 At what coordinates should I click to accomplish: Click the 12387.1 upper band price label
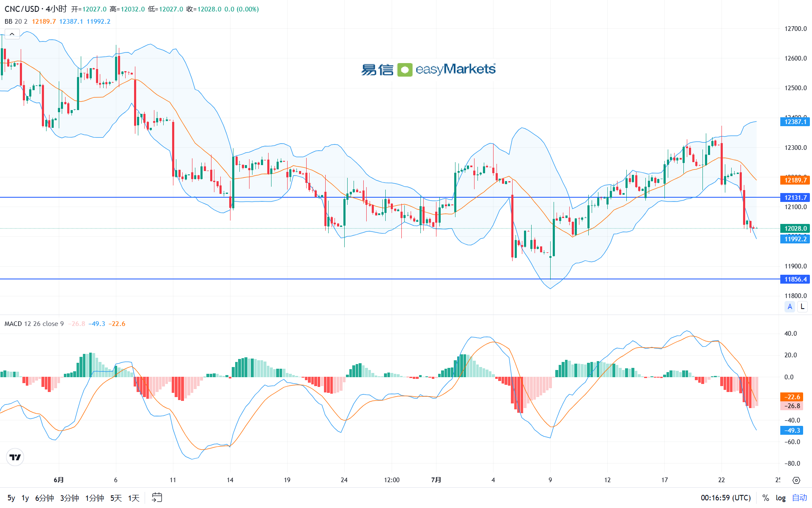pyautogui.click(x=795, y=122)
